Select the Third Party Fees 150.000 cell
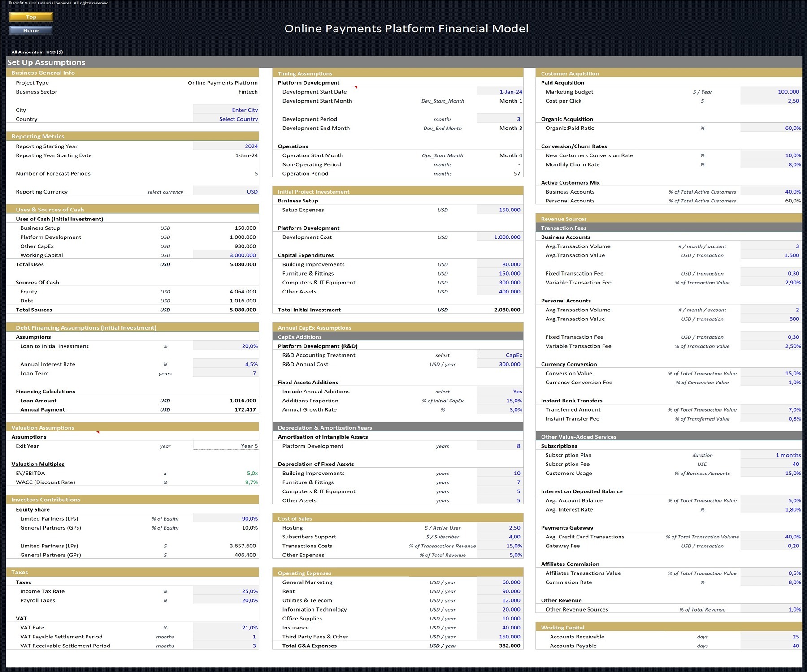This screenshot has width=807, height=672. click(500, 637)
